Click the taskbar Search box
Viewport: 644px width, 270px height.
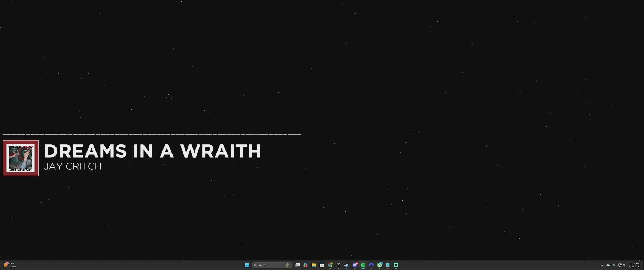coord(272,265)
